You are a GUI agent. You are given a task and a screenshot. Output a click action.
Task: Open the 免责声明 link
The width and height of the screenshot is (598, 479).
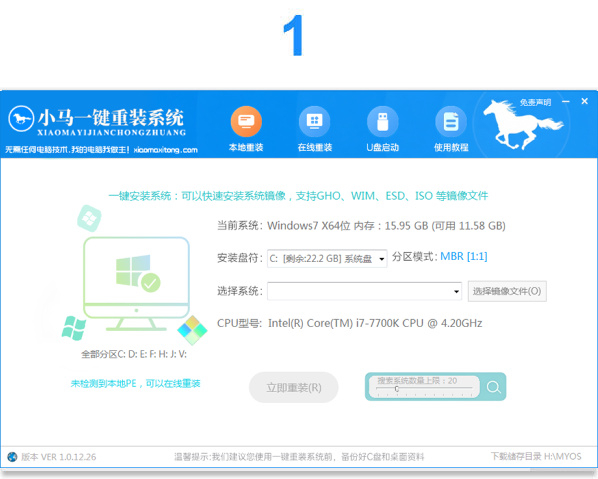coord(535,102)
